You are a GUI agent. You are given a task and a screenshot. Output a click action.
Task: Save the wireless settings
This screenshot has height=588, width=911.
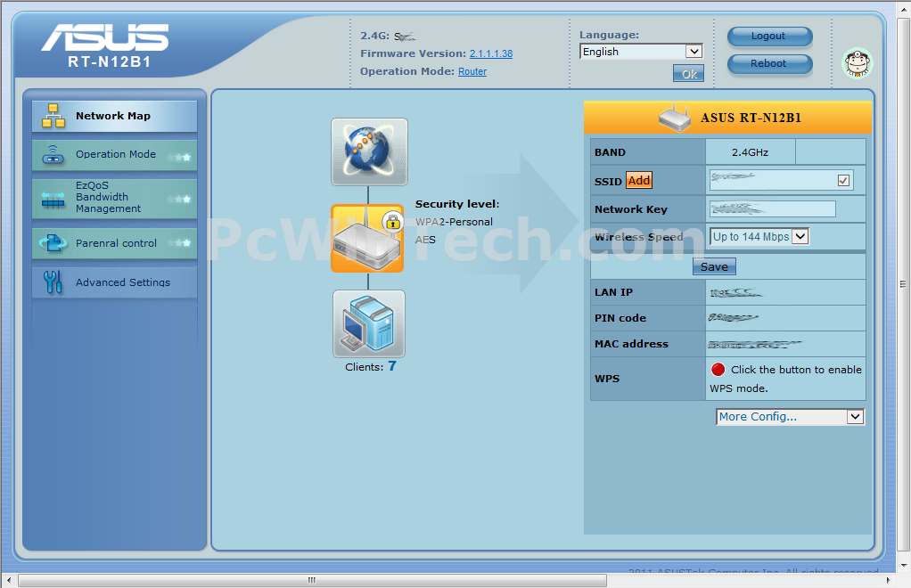714,266
